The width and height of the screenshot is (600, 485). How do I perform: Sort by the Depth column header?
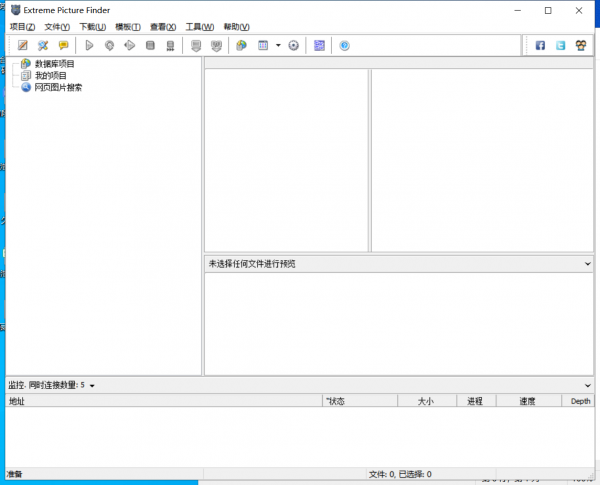pyautogui.click(x=578, y=401)
